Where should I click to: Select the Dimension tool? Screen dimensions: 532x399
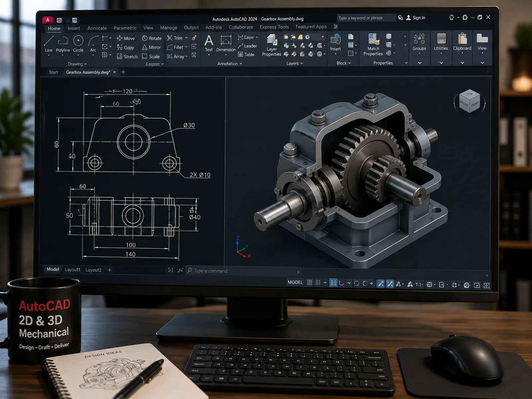point(226,44)
